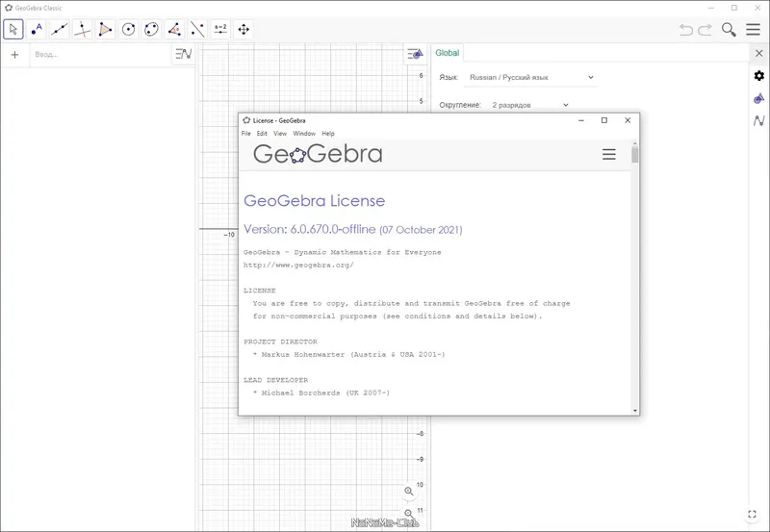The image size is (770, 532).
Task: Close the License - GeoGebra window
Action: 628,120
